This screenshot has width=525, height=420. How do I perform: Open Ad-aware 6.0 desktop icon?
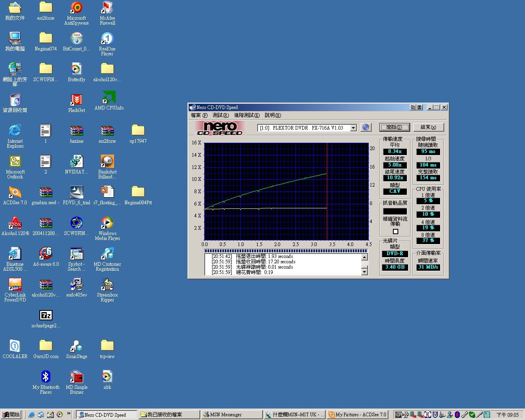click(x=46, y=257)
